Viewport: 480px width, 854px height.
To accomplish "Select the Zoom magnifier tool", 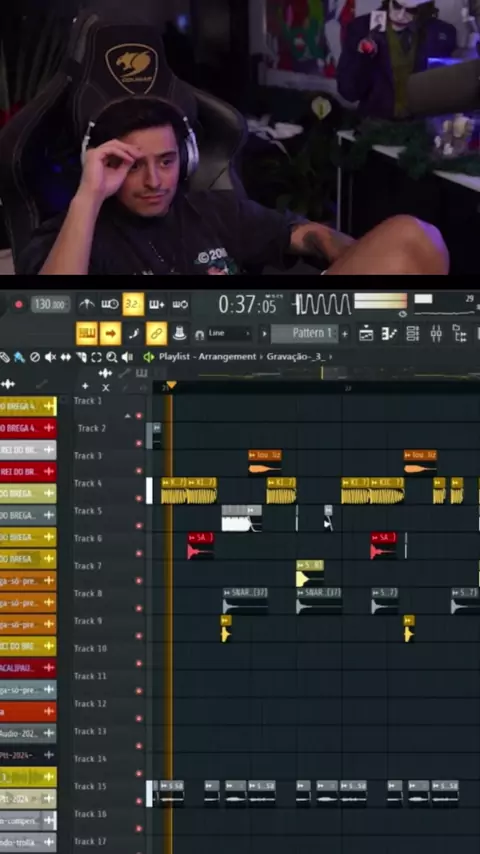I will click(112, 357).
